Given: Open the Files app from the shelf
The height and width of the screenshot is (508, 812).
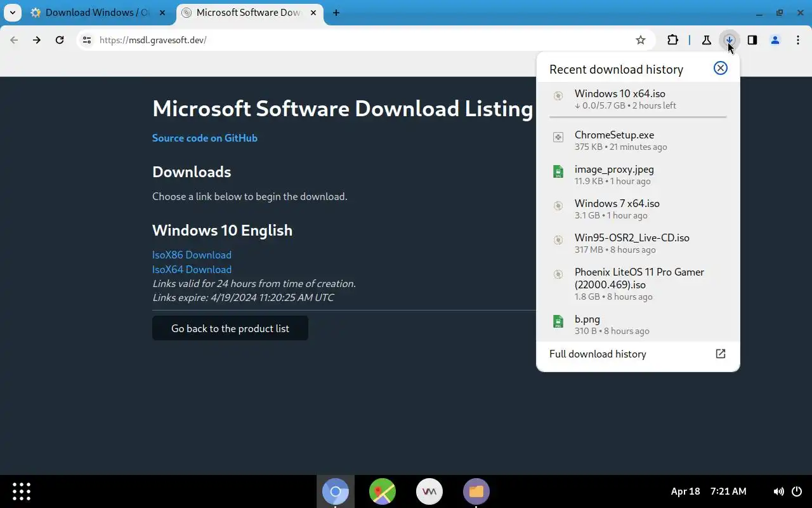Looking at the screenshot, I should click(476, 491).
